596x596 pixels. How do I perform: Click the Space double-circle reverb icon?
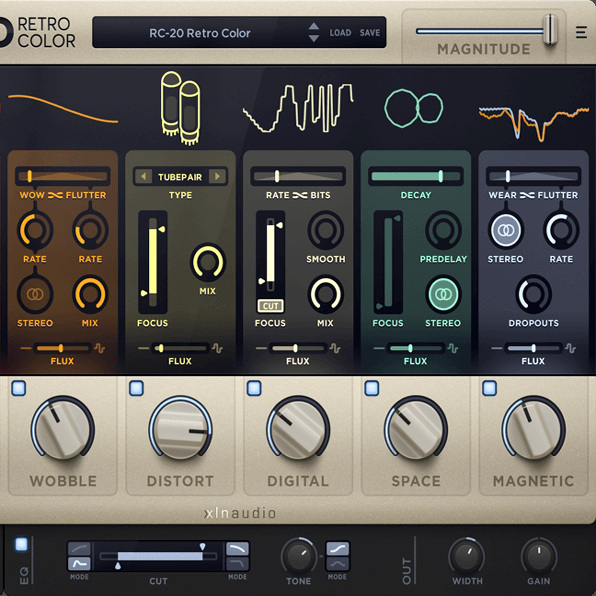click(414, 108)
